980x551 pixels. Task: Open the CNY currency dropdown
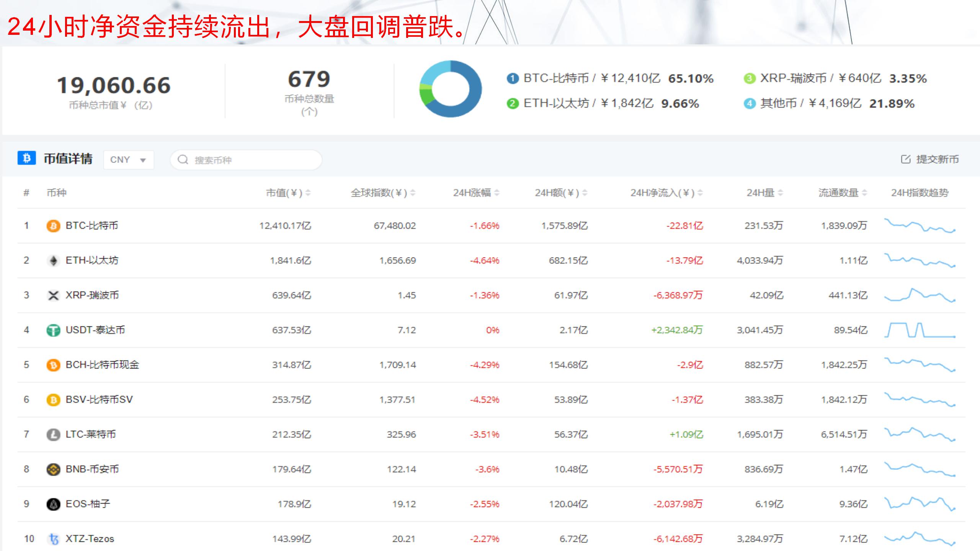[x=129, y=160]
